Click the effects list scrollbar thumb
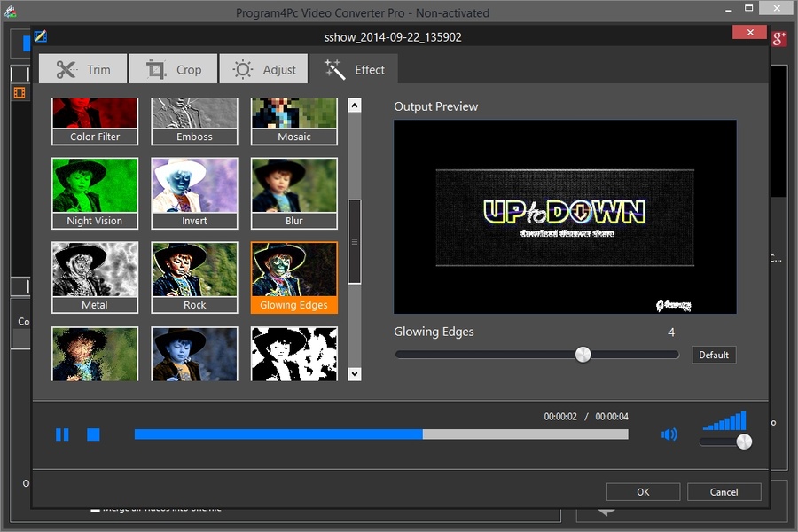Viewport: 798px width, 532px height. 355,242
